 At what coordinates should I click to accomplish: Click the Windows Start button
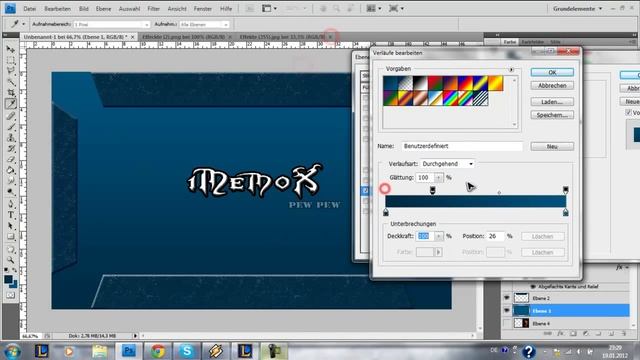coord(12,351)
